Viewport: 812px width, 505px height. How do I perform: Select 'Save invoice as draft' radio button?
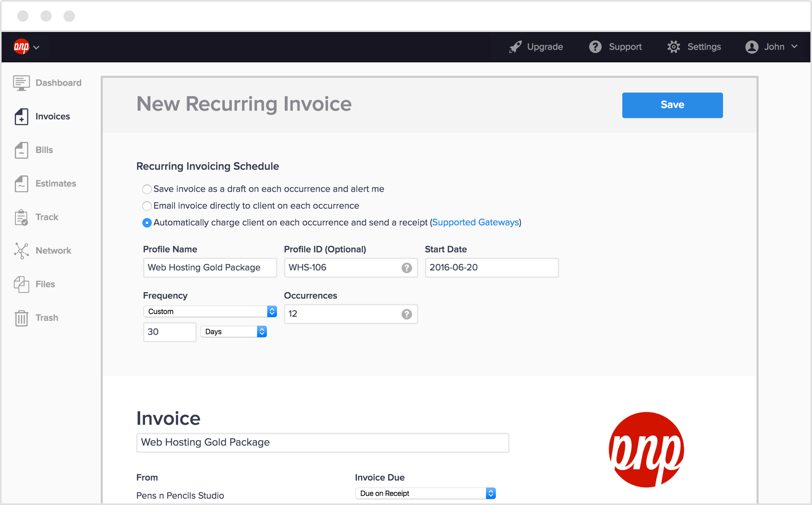tap(147, 189)
